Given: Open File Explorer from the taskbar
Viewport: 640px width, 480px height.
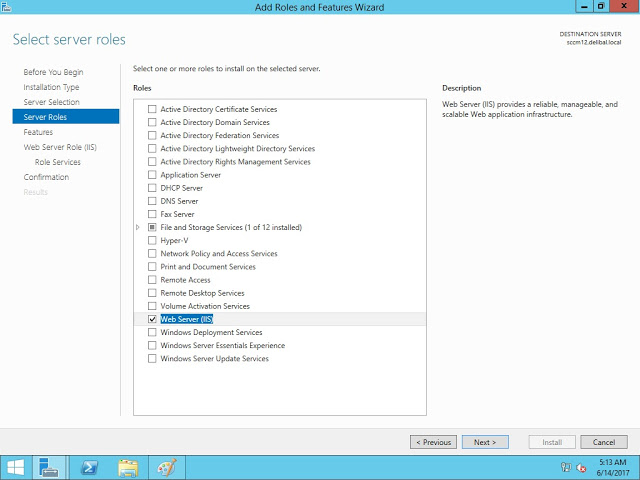Looking at the screenshot, I should click(128, 467).
